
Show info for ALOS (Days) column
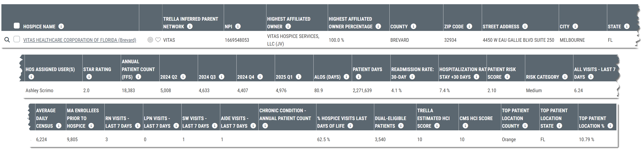[x=346, y=77]
